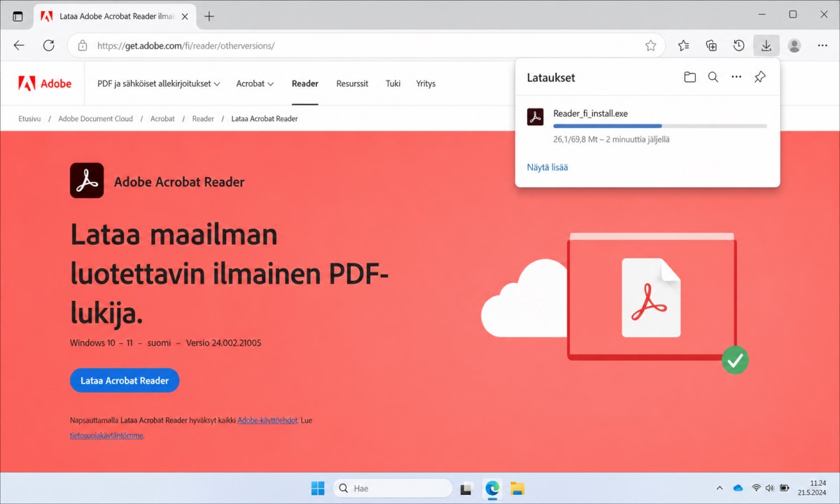Screen dimensions: 840x504
Task: Open Task View on the taskbar
Action: coord(466,488)
